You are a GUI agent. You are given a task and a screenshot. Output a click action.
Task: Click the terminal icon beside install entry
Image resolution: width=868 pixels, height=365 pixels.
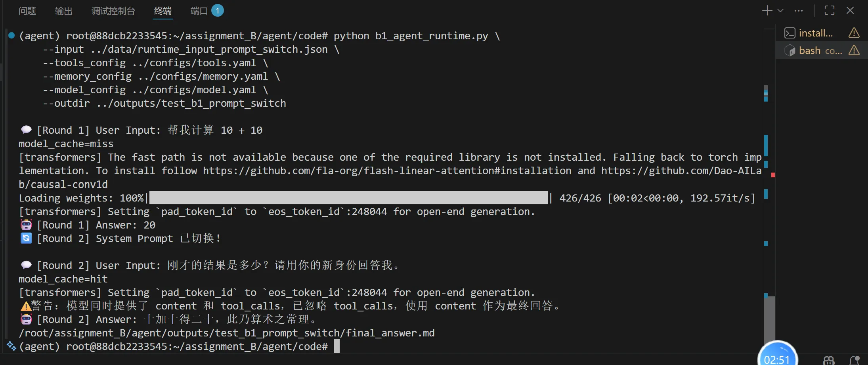pyautogui.click(x=790, y=33)
